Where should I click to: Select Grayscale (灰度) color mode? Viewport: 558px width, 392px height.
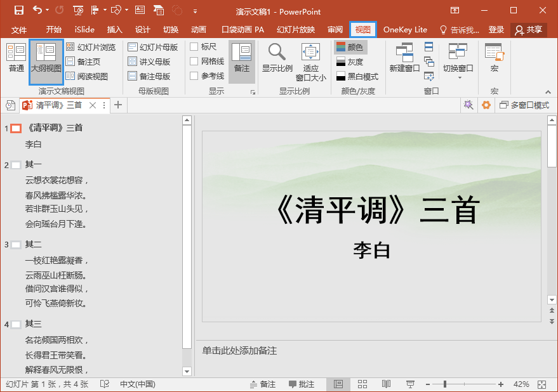(350, 62)
